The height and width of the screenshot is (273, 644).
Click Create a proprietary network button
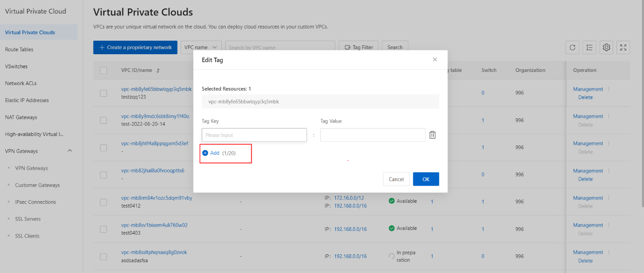[x=135, y=47]
